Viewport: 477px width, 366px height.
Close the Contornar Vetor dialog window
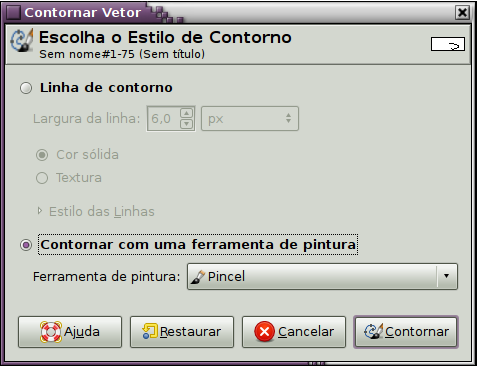(x=462, y=13)
